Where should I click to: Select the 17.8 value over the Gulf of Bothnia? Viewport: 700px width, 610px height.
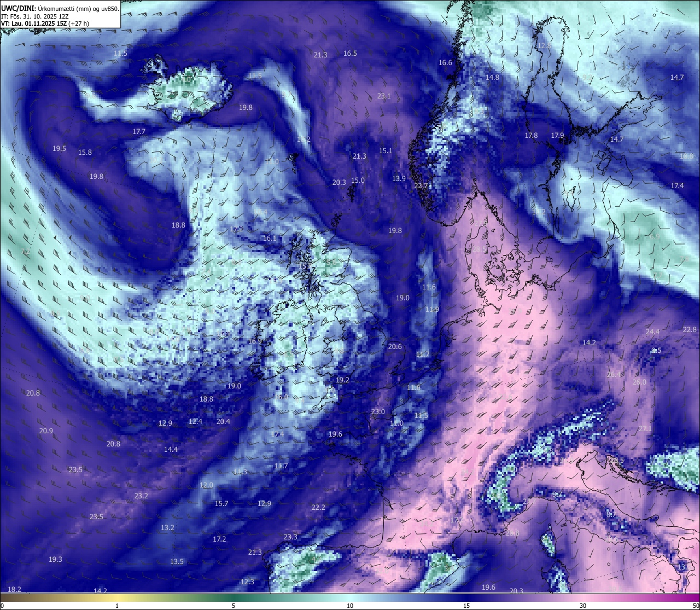tap(531, 135)
